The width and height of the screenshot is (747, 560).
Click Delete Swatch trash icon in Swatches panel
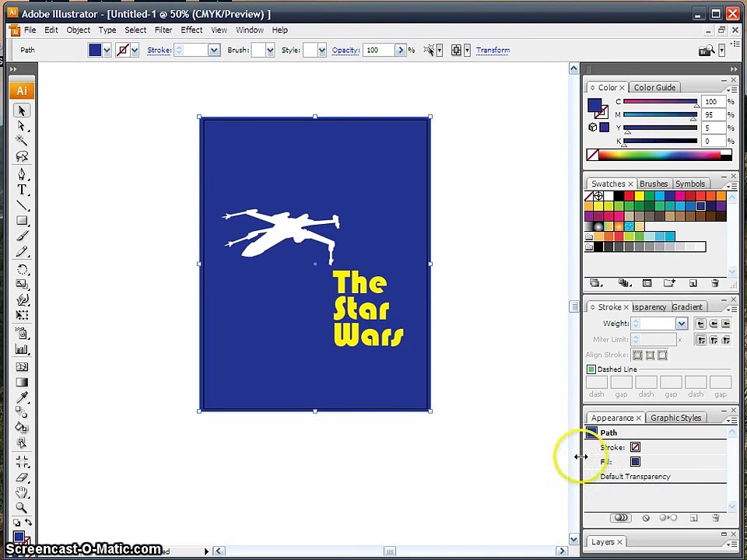pos(714,283)
